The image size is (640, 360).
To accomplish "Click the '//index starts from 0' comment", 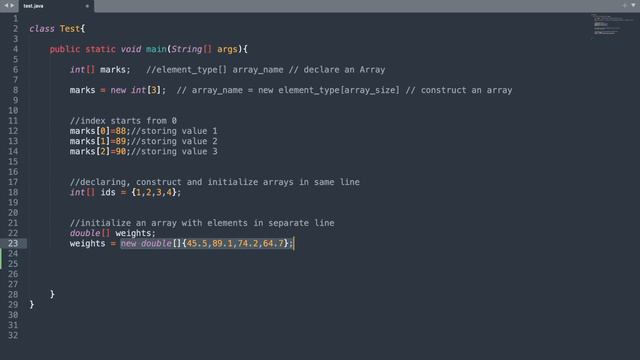I will pyautogui.click(x=123, y=121).
